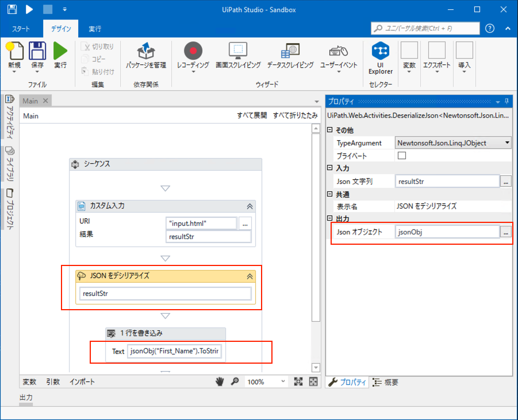Open the document tabs list arrow
Viewport: 518px width, 420px height.
tap(316, 102)
